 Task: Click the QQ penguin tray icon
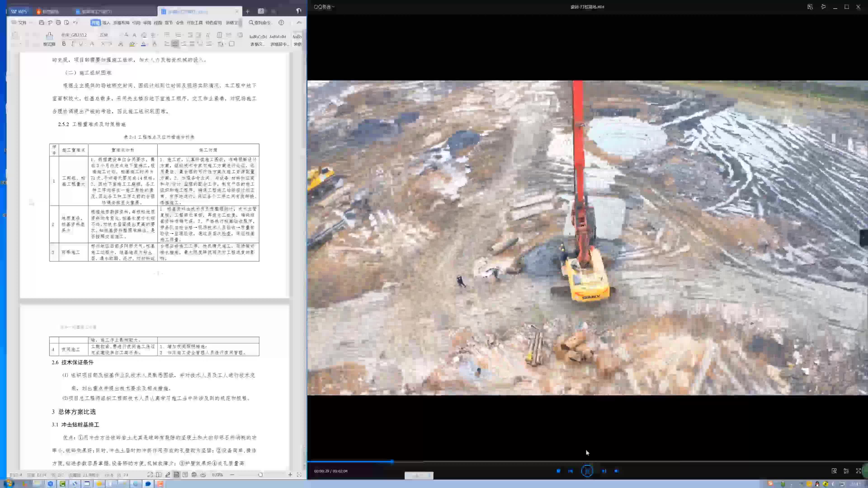(817, 484)
